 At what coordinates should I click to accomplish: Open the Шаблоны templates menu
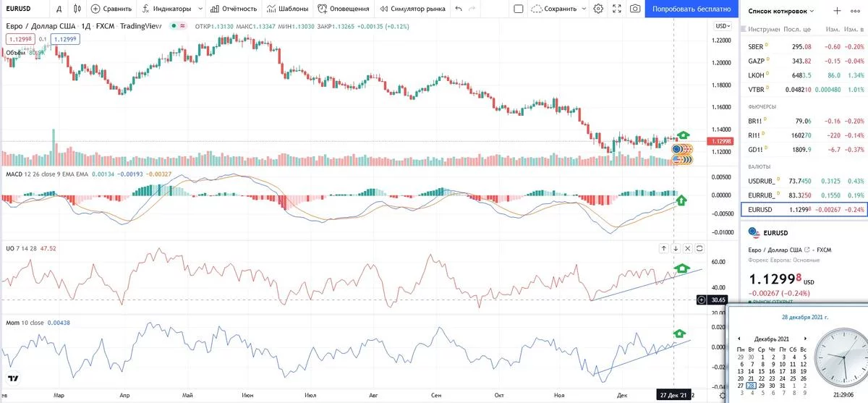click(x=288, y=9)
